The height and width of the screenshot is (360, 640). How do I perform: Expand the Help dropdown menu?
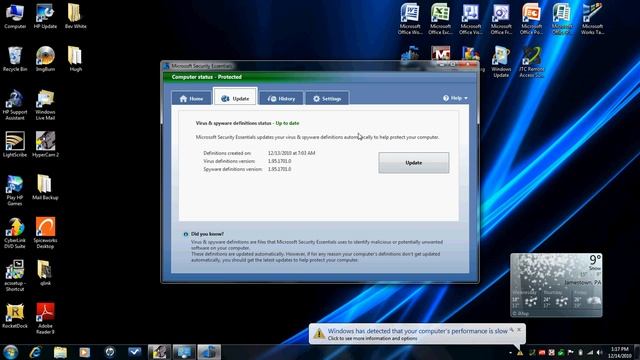click(x=455, y=98)
